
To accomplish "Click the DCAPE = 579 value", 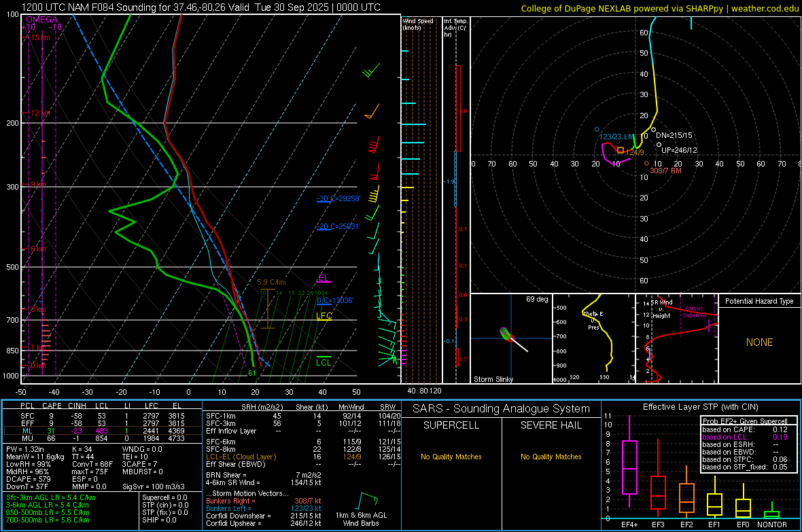I will [28, 479].
